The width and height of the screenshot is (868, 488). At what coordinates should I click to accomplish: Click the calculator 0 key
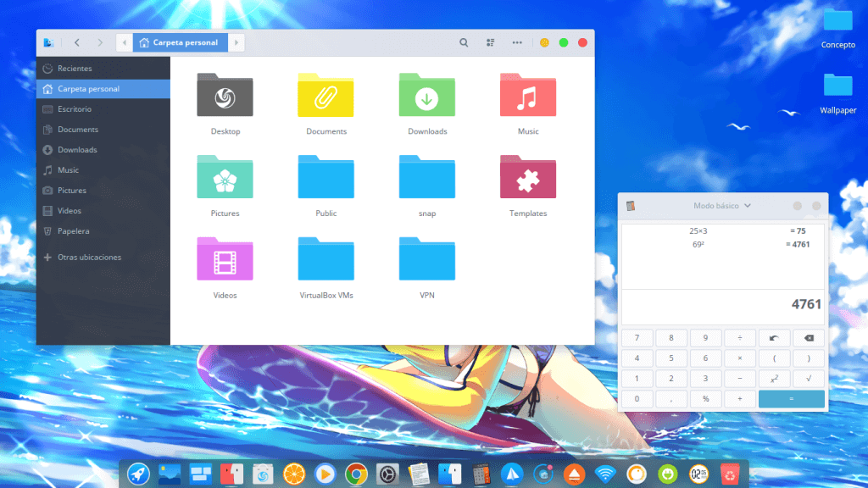pyautogui.click(x=637, y=399)
